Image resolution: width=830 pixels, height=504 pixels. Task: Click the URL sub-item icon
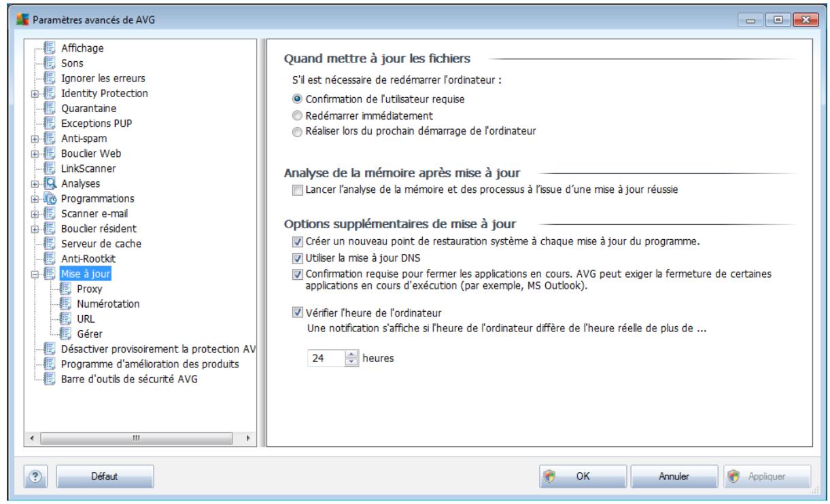[64, 319]
